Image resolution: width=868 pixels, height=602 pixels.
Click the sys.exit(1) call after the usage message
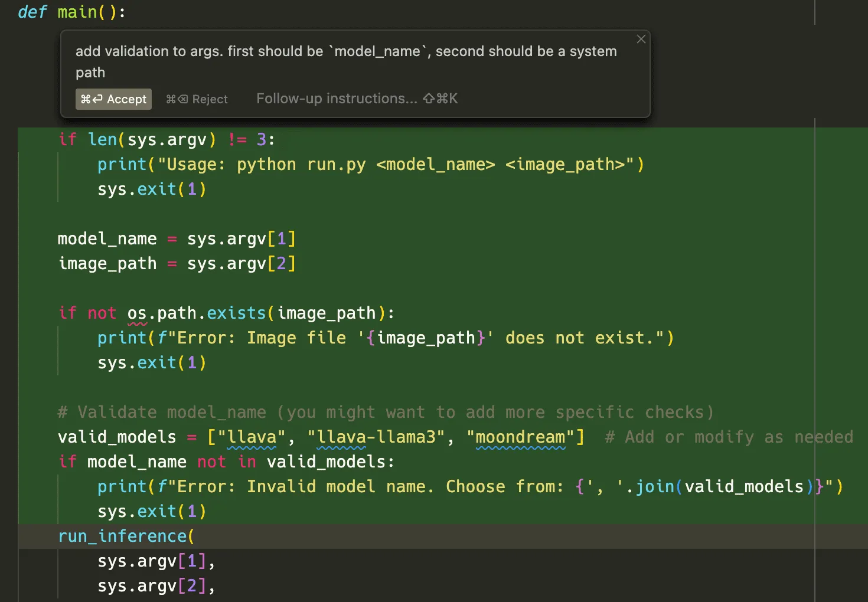[151, 189]
